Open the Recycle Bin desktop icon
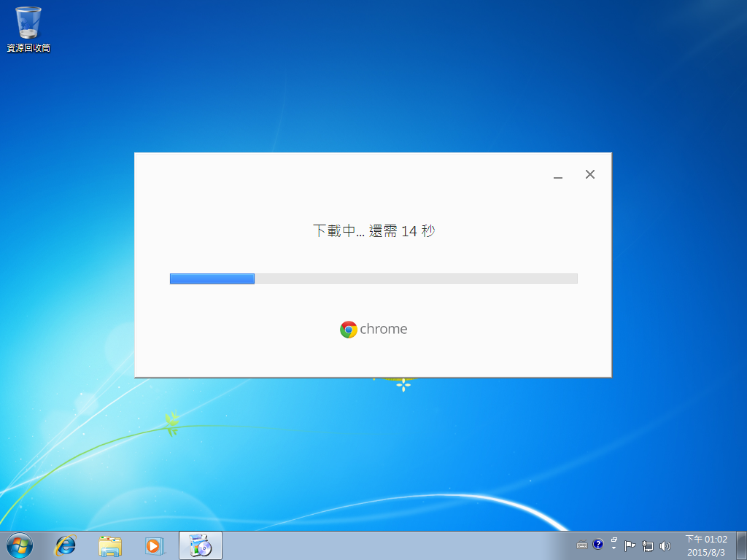 point(28,29)
